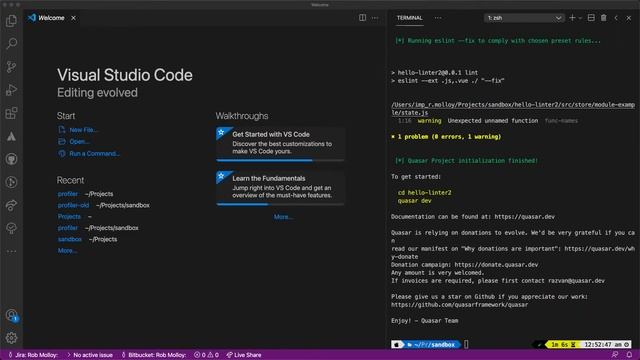Click the Open... link under Start

[79, 142]
